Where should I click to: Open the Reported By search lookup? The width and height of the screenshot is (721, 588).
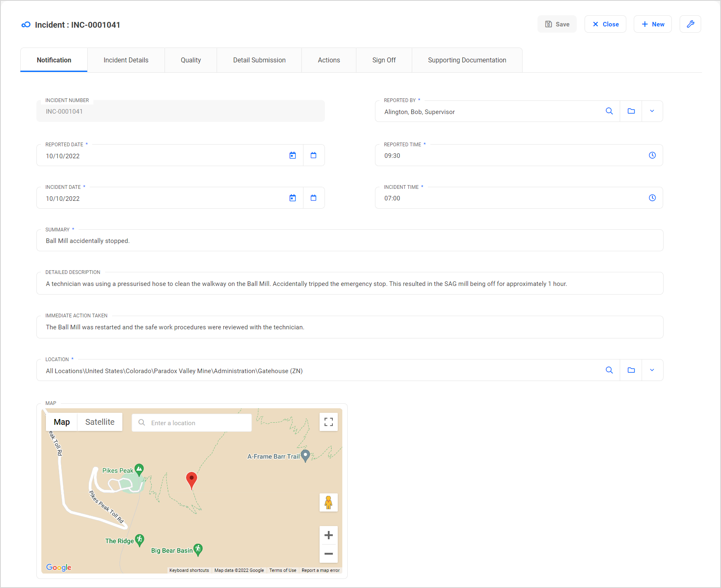click(609, 111)
